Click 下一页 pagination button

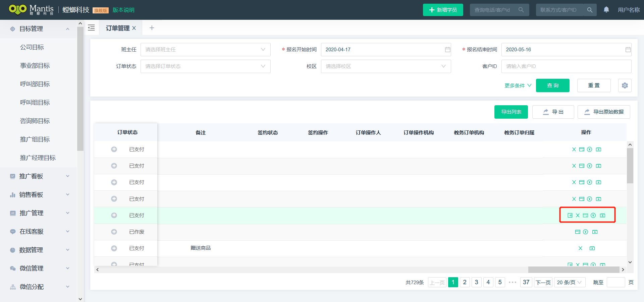click(x=543, y=282)
